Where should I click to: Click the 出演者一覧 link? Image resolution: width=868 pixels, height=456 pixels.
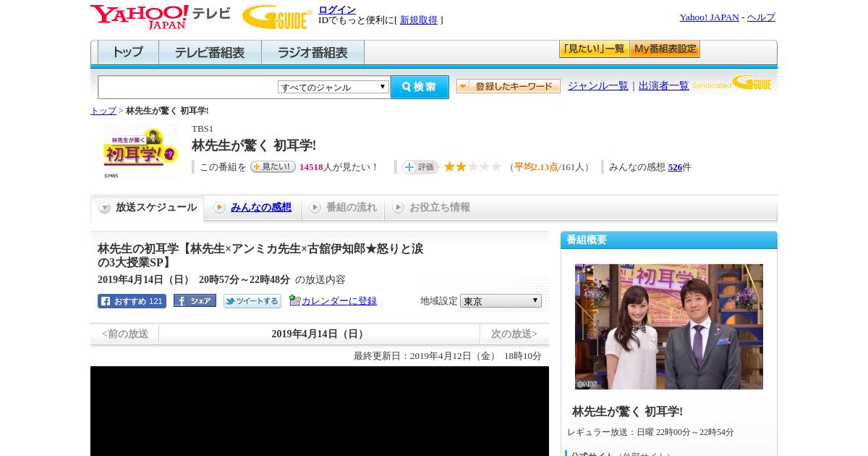click(664, 86)
